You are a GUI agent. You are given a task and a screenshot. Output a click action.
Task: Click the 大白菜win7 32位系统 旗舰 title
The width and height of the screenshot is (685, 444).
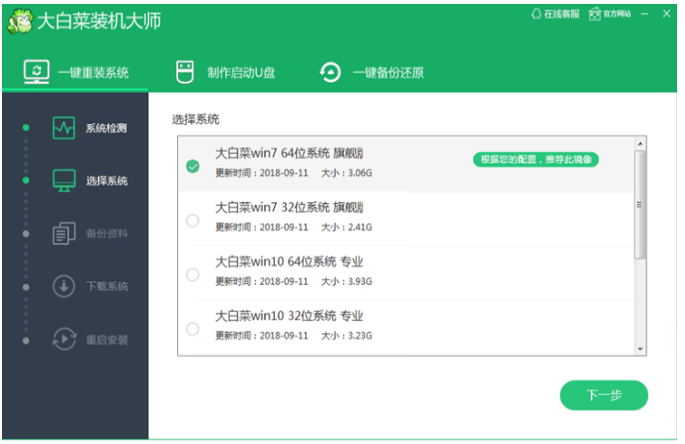(x=289, y=207)
